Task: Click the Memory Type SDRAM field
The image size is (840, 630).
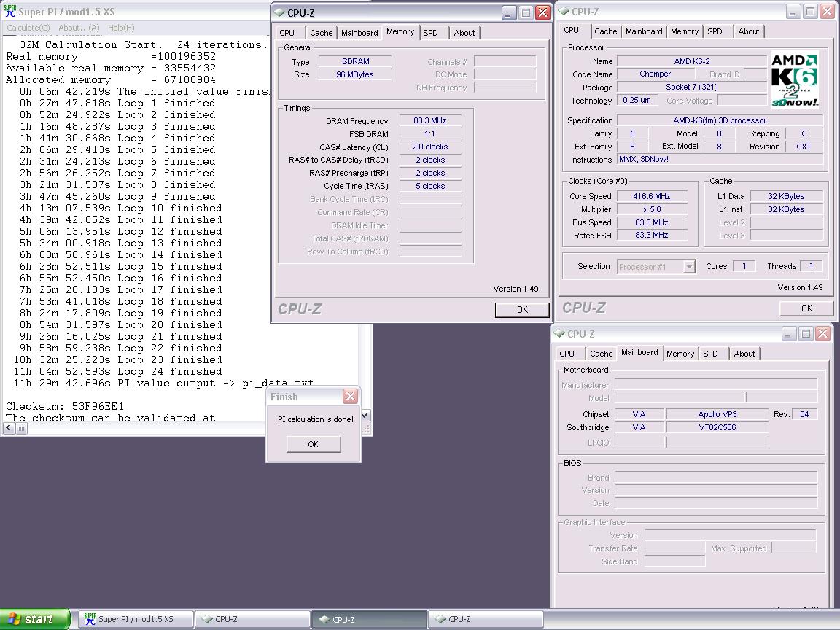Action: 355,61
